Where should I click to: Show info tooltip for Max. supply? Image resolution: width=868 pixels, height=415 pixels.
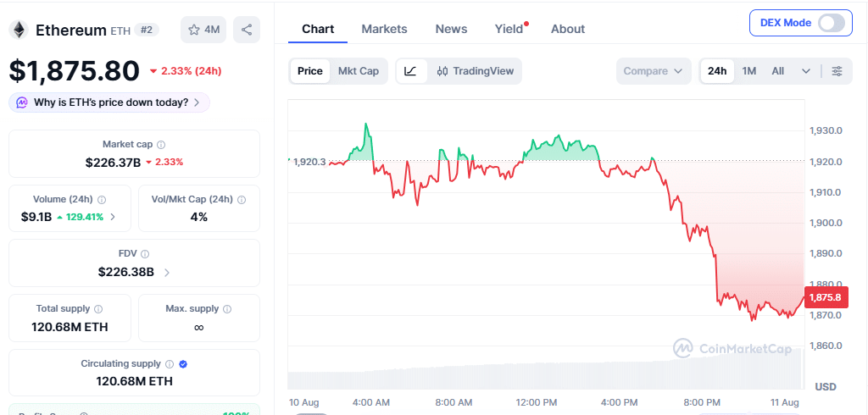pyautogui.click(x=227, y=309)
